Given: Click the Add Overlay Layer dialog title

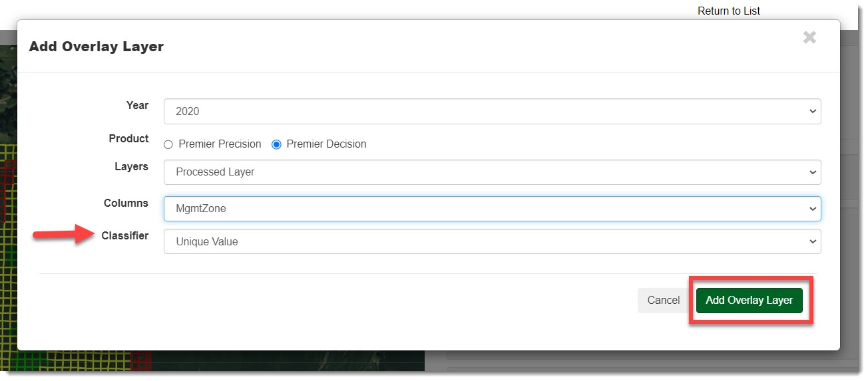Looking at the screenshot, I should [97, 47].
